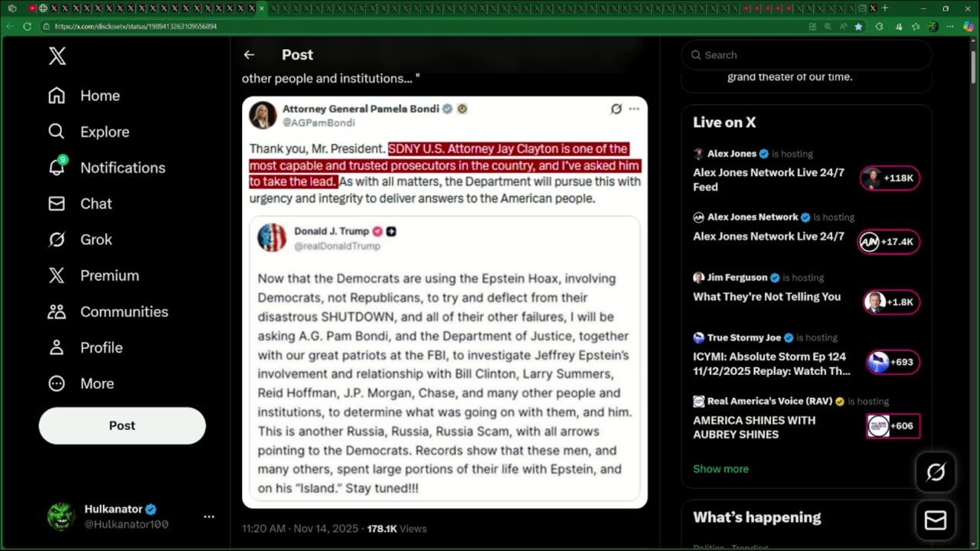Click the site lock icon in address bar
This screenshot has width=980, height=551.
click(46, 26)
